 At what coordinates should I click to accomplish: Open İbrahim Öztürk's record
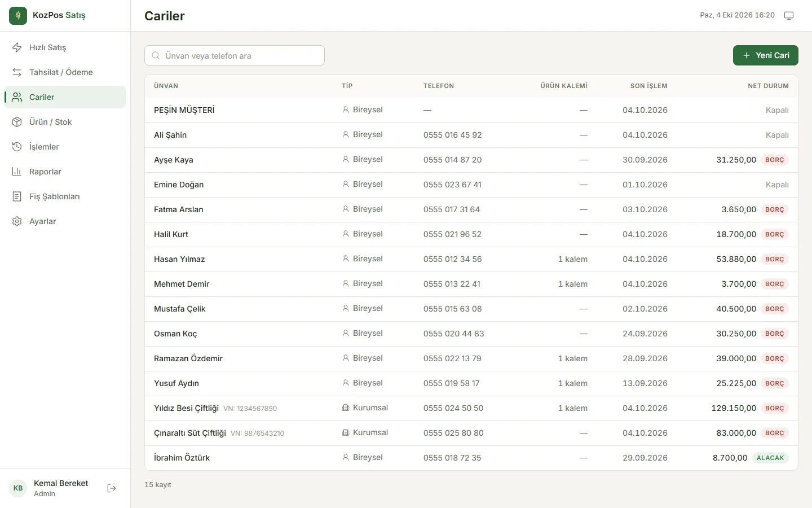point(471,458)
